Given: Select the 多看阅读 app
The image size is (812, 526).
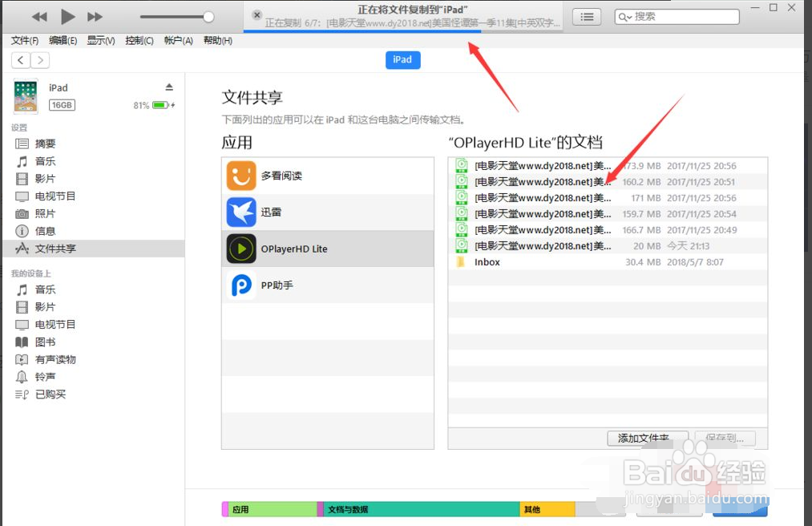Looking at the screenshot, I should coord(327,176).
